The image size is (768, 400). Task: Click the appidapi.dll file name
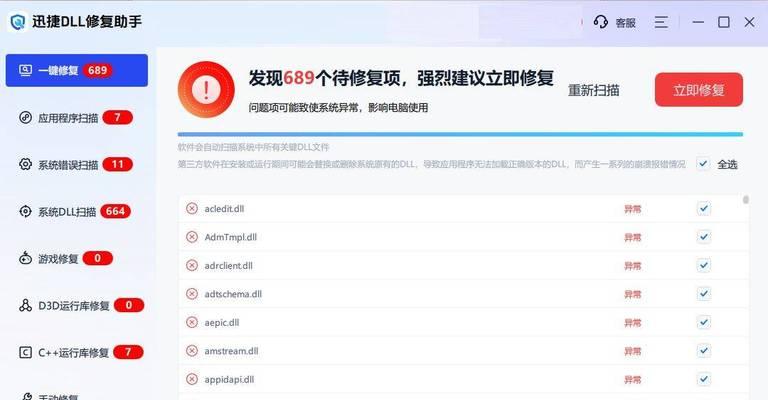point(229,379)
